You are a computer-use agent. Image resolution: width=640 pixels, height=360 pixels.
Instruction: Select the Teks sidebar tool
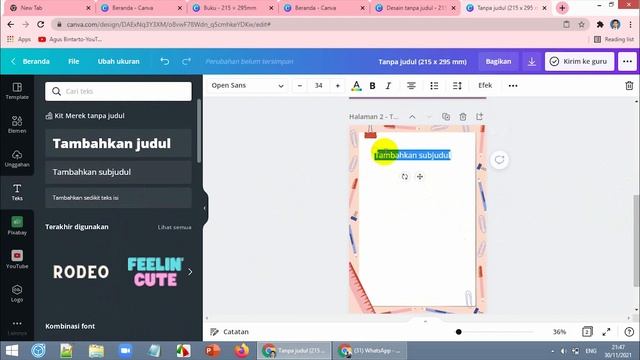[x=17, y=192]
